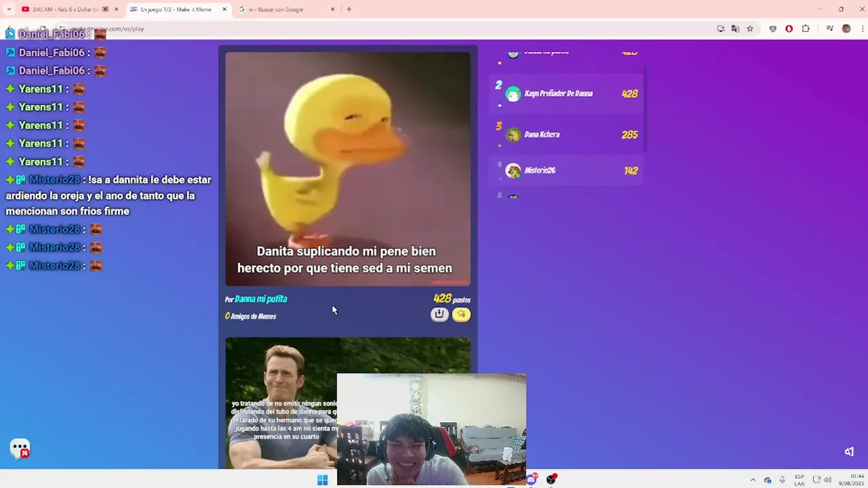Toggle game sound speaker icon

coord(849,451)
